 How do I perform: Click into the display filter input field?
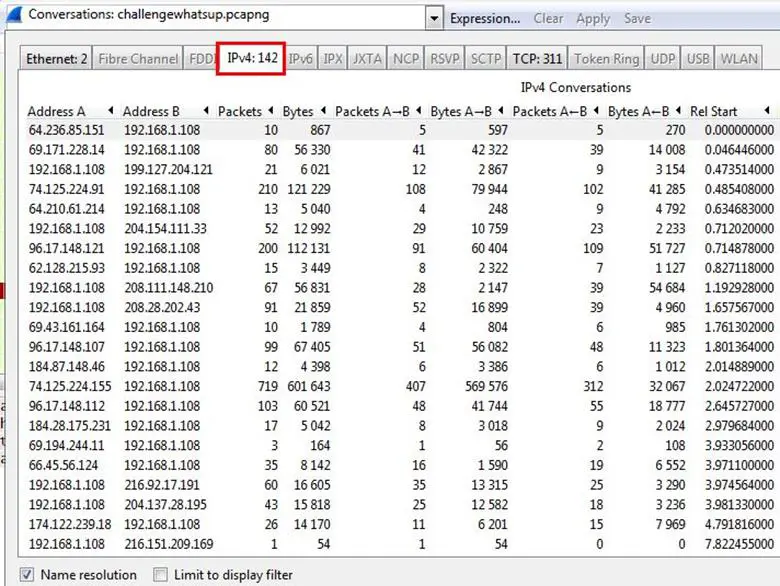220,18
